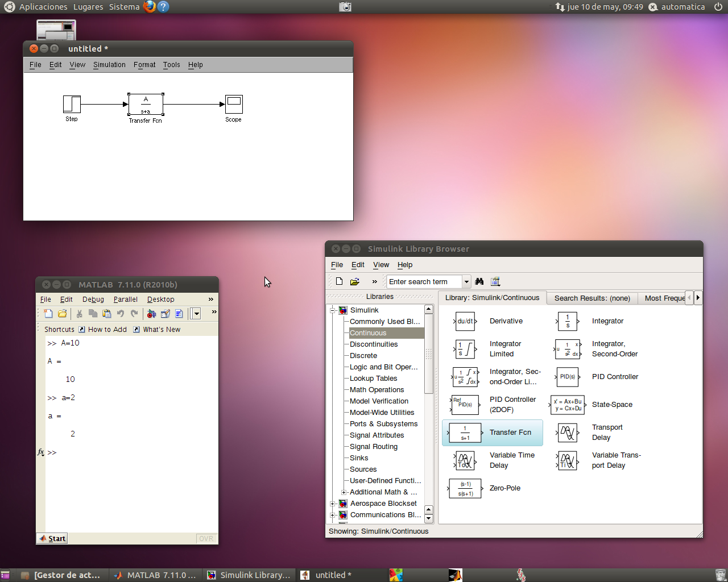Screen dimensions: 728x582
Task: Show more MATLAB toolbar items chevron
Action: click(x=214, y=311)
